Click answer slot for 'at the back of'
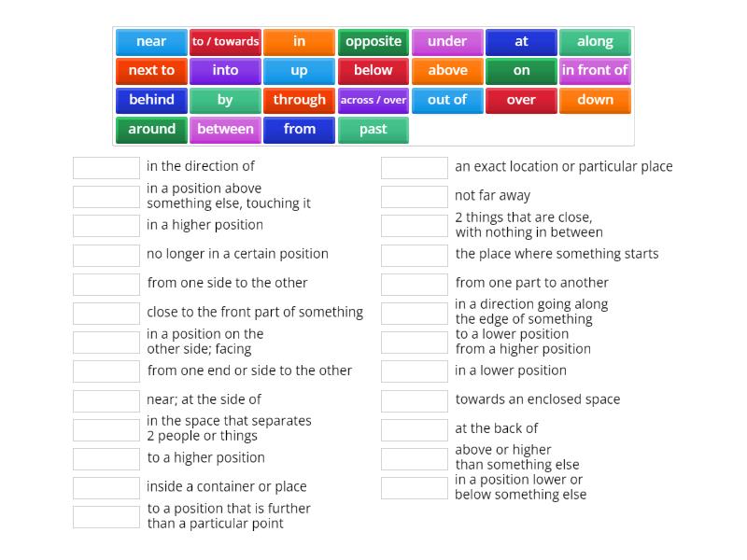Viewport: 747px width, 560px height. tap(415, 429)
